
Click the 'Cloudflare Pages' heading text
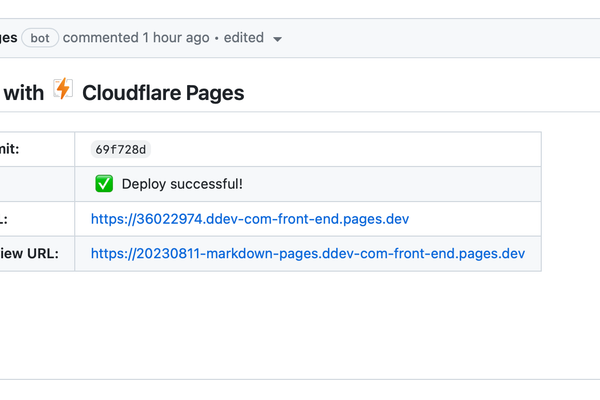click(x=163, y=93)
